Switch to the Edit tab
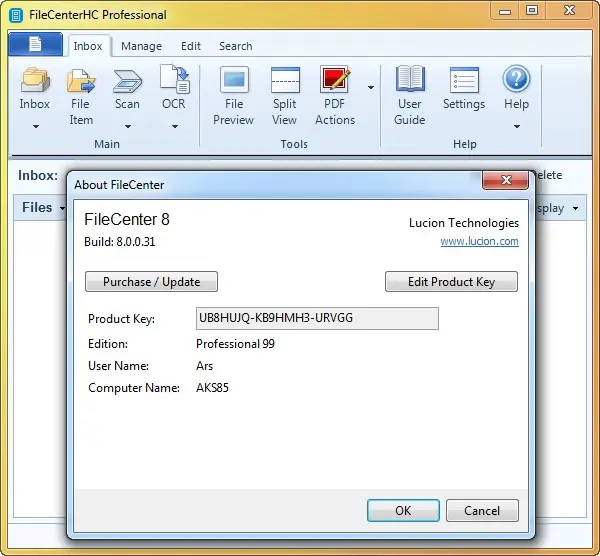Image resolution: width=600 pixels, height=556 pixels. coord(191,46)
